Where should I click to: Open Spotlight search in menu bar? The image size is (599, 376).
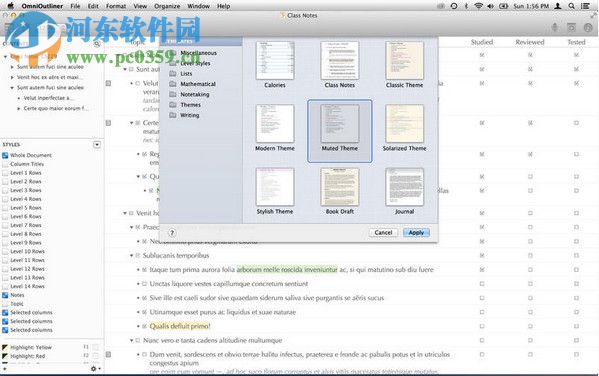coord(571,6)
